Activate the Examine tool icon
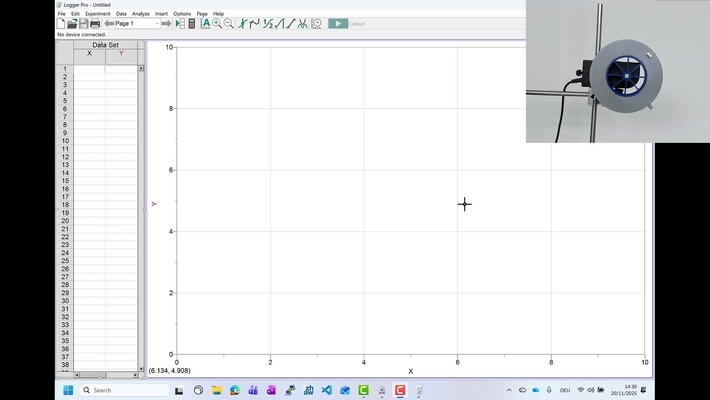 [x=243, y=24]
